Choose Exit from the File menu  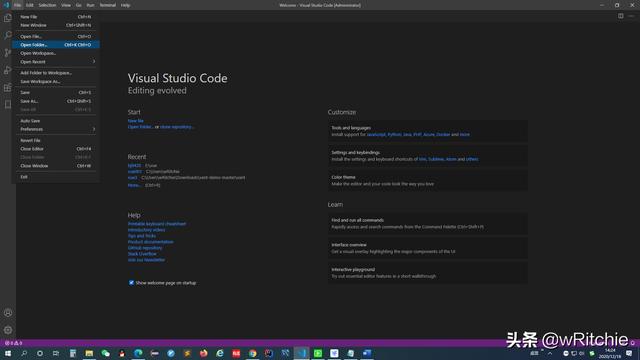(x=56, y=177)
